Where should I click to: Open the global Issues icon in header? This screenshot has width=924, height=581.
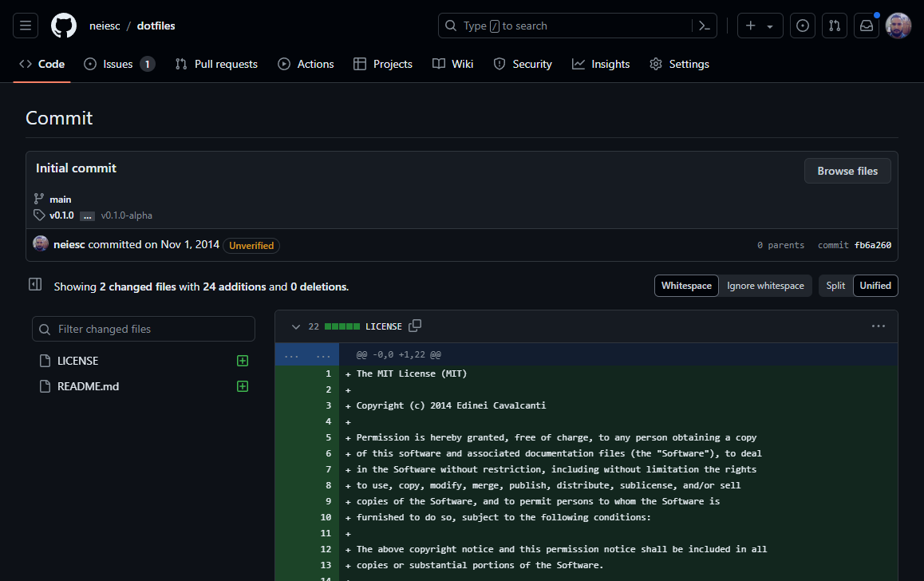point(803,26)
